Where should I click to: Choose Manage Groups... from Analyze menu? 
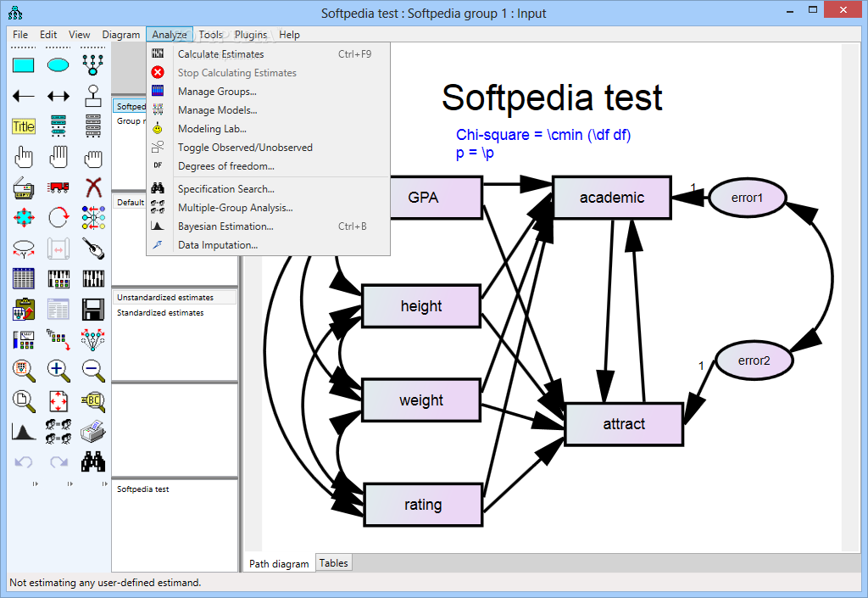point(269,92)
